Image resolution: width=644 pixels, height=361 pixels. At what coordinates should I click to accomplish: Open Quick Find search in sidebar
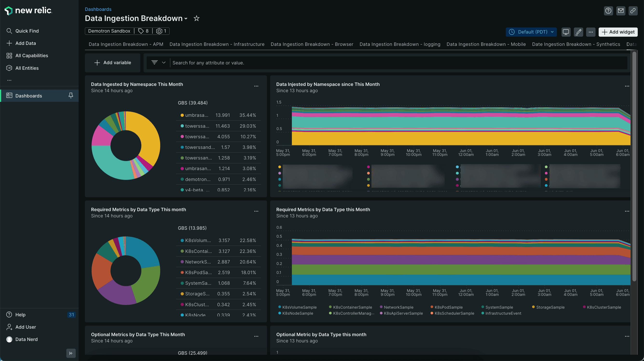tap(27, 31)
